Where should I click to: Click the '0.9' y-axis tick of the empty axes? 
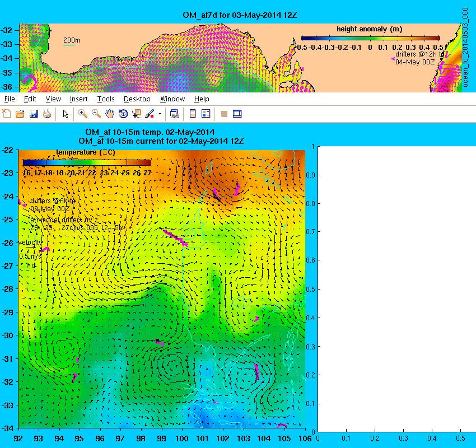[x=311, y=175]
